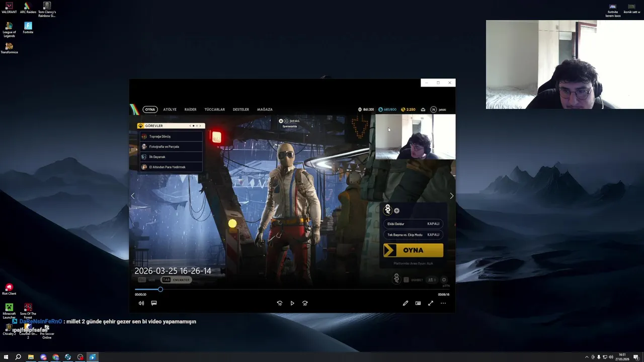The image size is (644, 362).
Task: Open File Explorer from taskbar
Action: [x=31, y=357]
